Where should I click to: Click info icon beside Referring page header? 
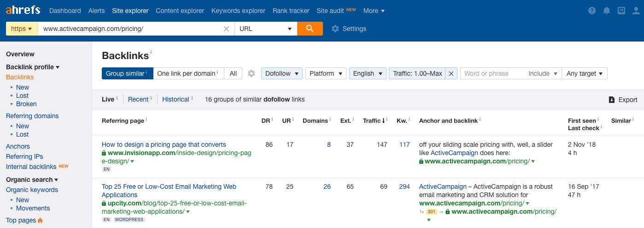click(x=146, y=120)
